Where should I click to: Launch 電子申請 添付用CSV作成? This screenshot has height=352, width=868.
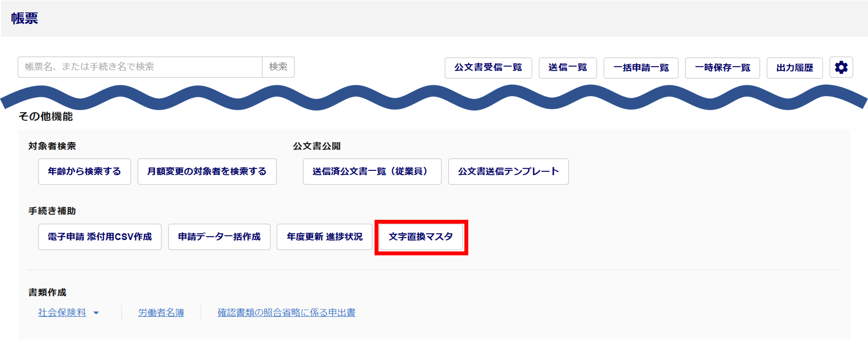point(99,237)
